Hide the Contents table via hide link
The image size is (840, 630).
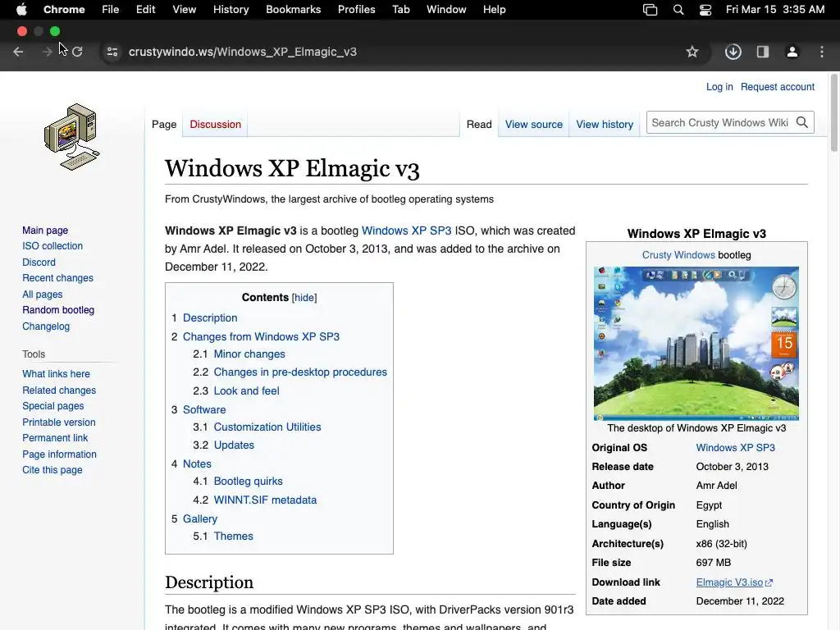pos(304,298)
